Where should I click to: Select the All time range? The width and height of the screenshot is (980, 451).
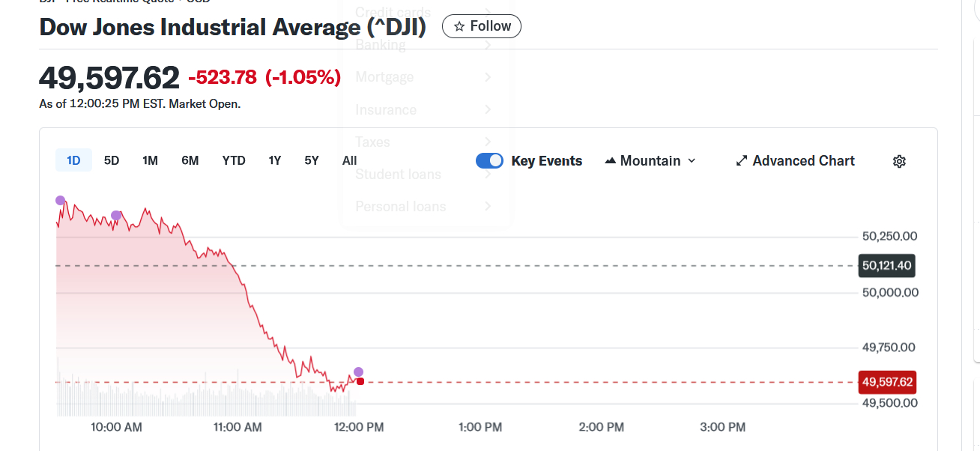point(349,160)
